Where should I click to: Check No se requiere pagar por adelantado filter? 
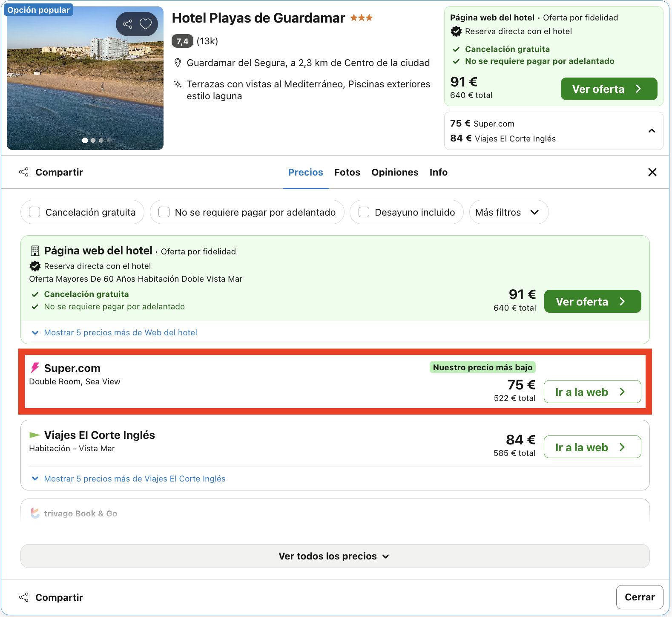pos(164,212)
